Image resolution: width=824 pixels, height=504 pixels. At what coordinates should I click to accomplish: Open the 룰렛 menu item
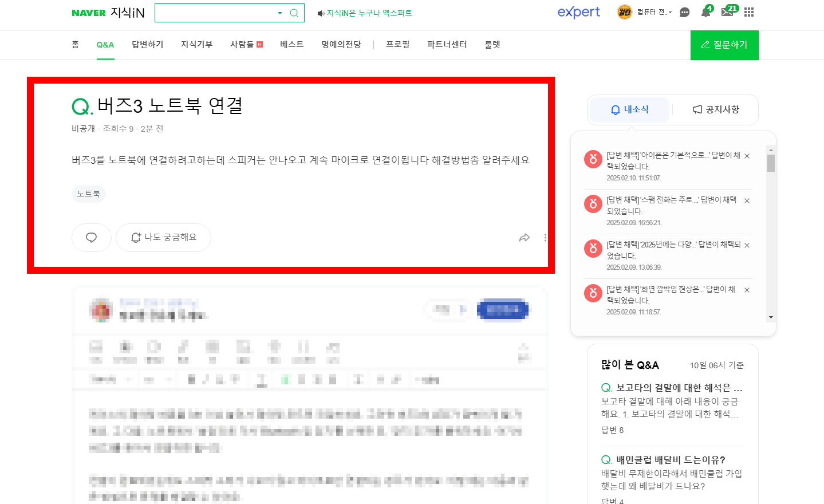[x=492, y=44]
